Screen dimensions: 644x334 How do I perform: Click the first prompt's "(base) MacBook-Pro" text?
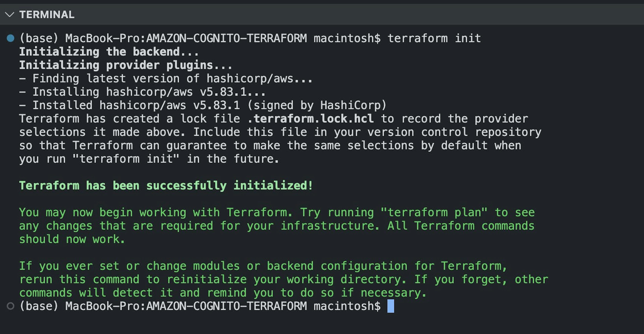(x=79, y=38)
